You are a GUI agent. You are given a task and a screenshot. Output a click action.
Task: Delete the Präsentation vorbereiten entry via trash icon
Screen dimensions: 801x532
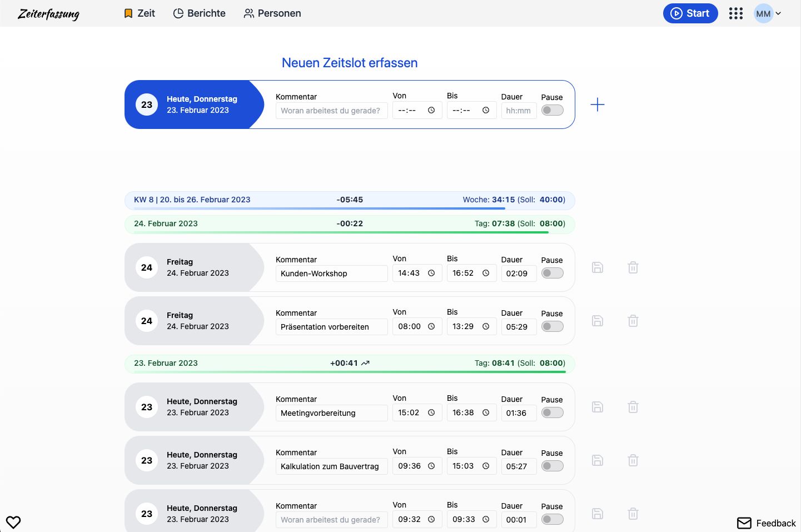[633, 321]
